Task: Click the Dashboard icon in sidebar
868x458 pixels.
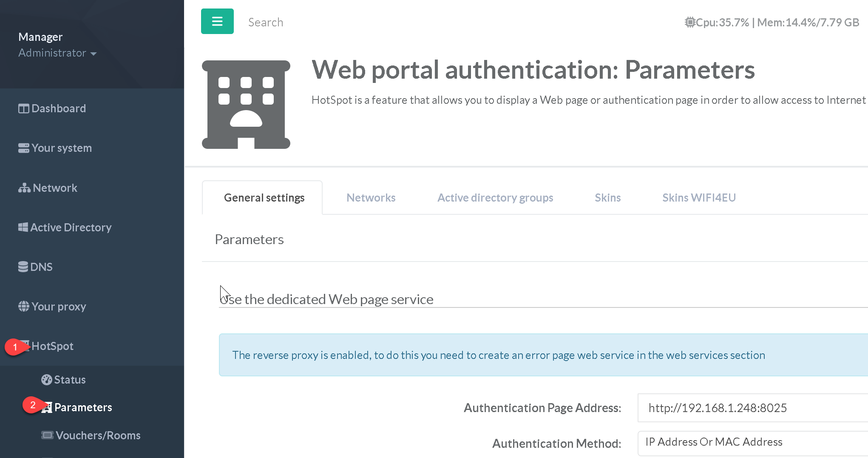Action: coord(24,109)
